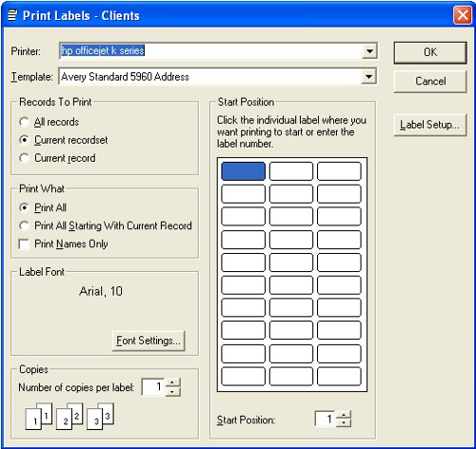Open the Printer dropdown list
476x449 pixels.
click(369, 51)
